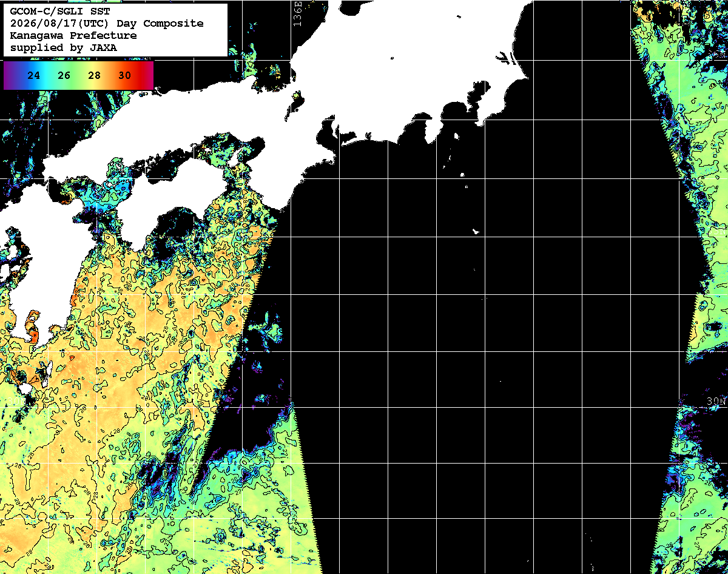Click the 30N latitude label at right edge

tap(716, 402)
